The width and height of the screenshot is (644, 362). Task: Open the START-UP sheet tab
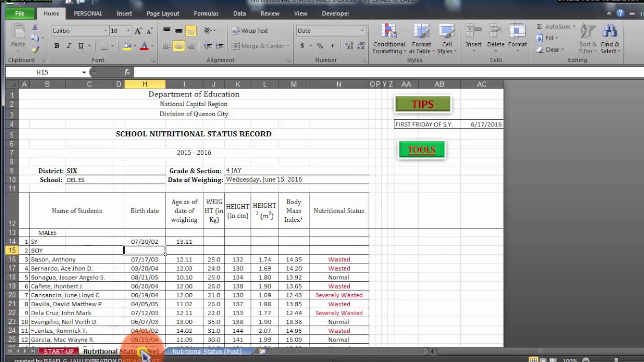tap(58, 351)
